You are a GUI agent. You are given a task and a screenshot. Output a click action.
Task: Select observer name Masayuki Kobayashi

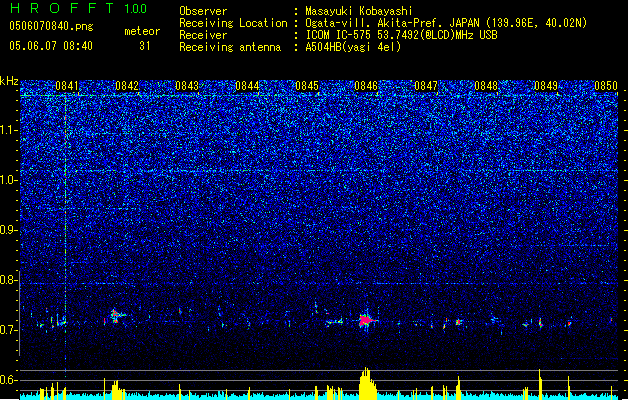(x=359, y=11)
